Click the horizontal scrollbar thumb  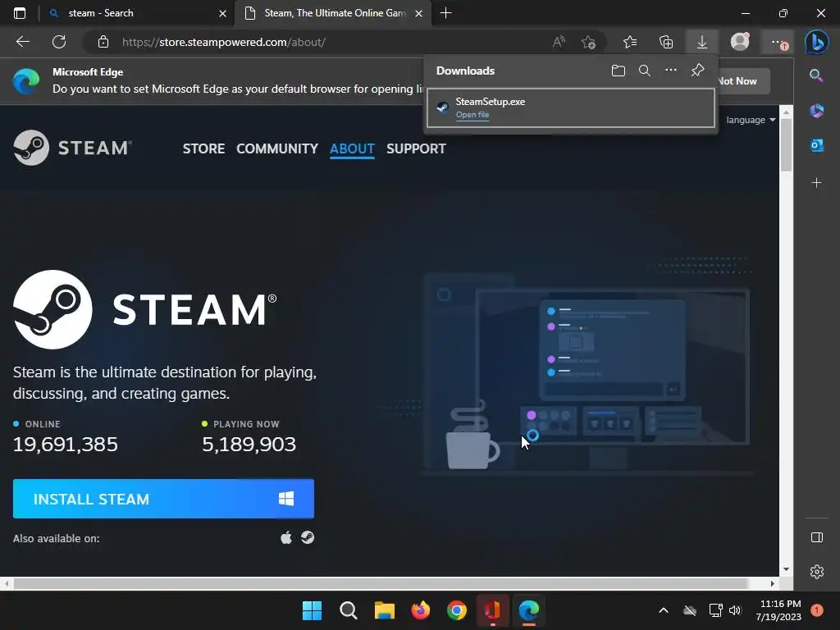(x=381, y=583)
